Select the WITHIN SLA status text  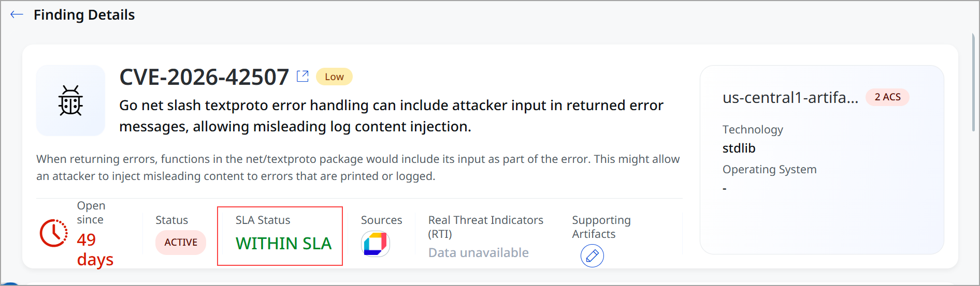(283, 243)
